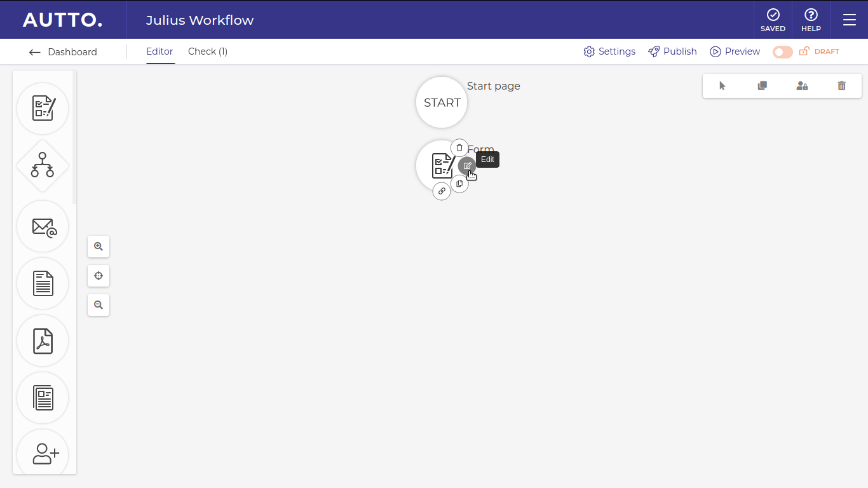Zoom out on the canvas
Screen dimensions: 868x488
[x=98, y=305]
